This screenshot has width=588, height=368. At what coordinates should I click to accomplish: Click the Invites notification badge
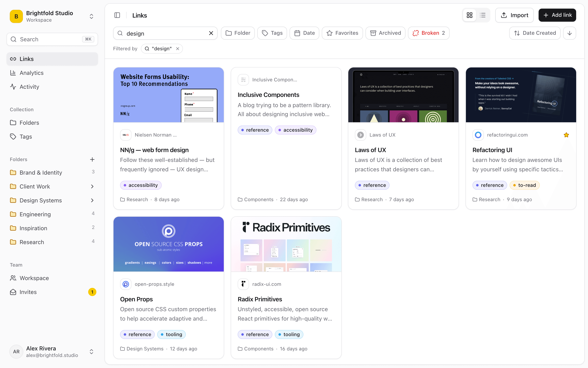coord(92,292)
